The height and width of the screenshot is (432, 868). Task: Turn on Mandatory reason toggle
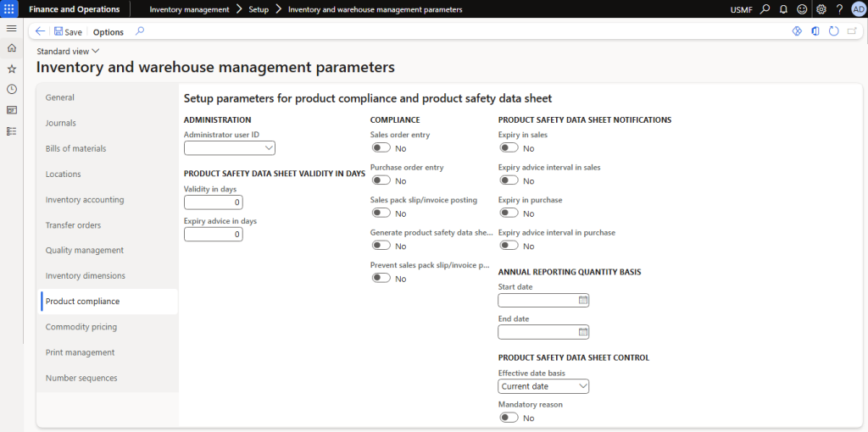click(x=509, y=418)
